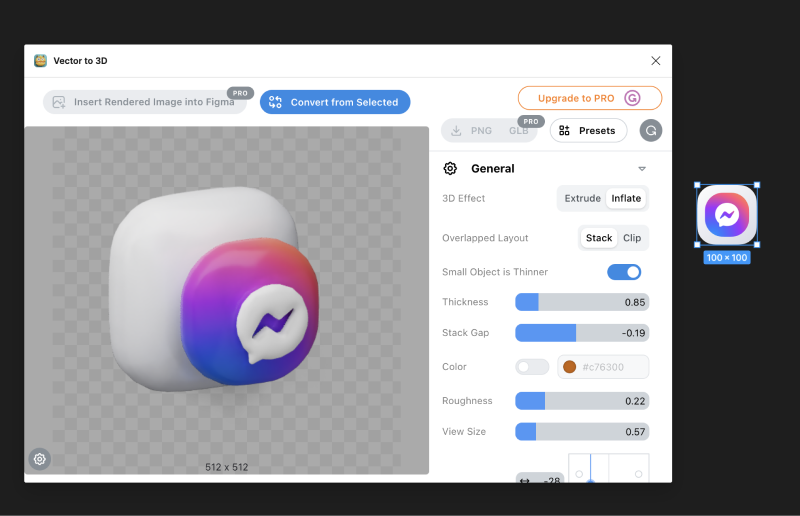Switch 3D Effect to Extrude
Image resolution: width=800 pixels, height=516 pixels.
coord(582,198)
